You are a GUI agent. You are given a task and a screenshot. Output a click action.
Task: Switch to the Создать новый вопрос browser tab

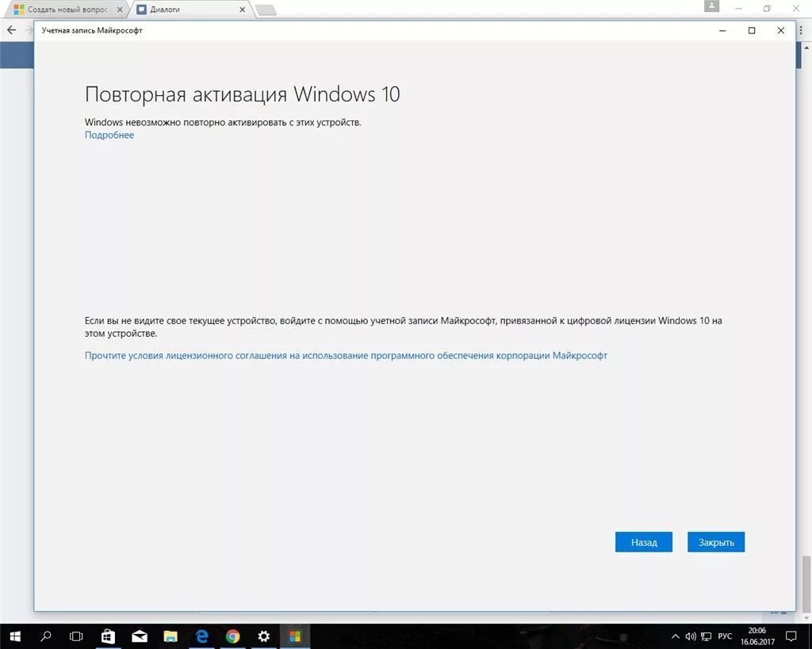(67, 10)
